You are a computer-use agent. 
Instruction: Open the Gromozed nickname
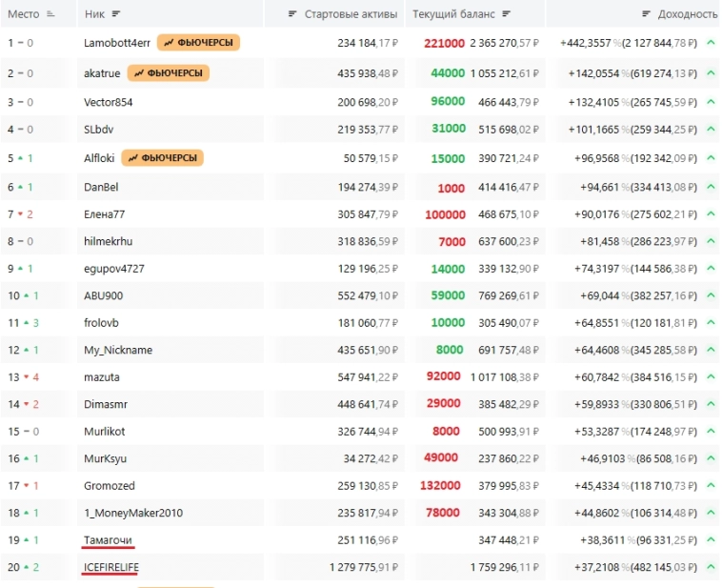110,486
